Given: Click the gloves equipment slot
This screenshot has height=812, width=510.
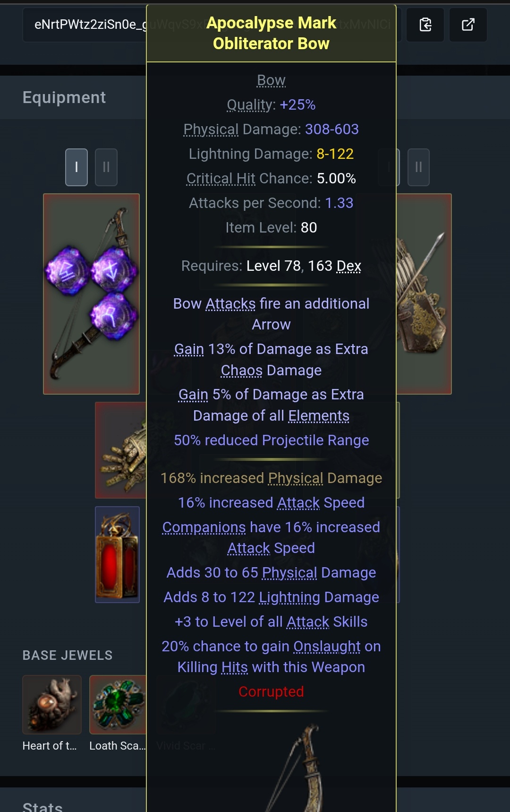Looking at the screenshot, I should pos(121,450).
